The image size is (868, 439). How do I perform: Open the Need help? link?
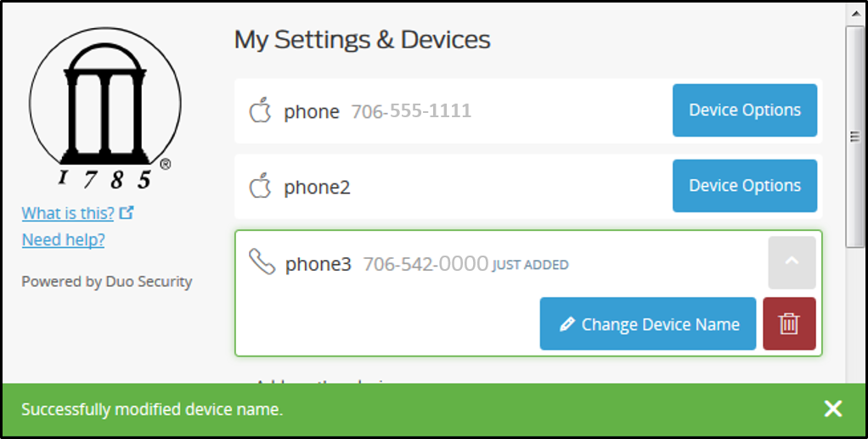coord(63,239)
